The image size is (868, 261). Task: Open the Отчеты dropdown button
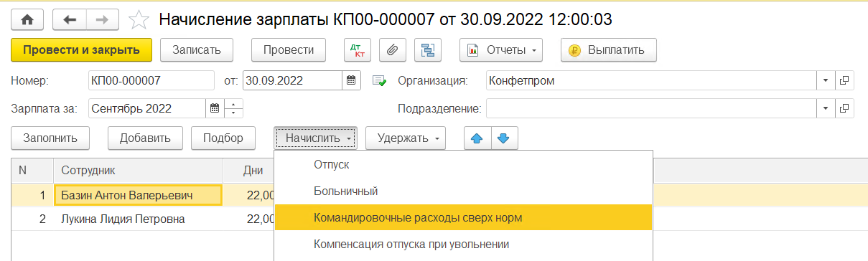click(x=501, y=50)
